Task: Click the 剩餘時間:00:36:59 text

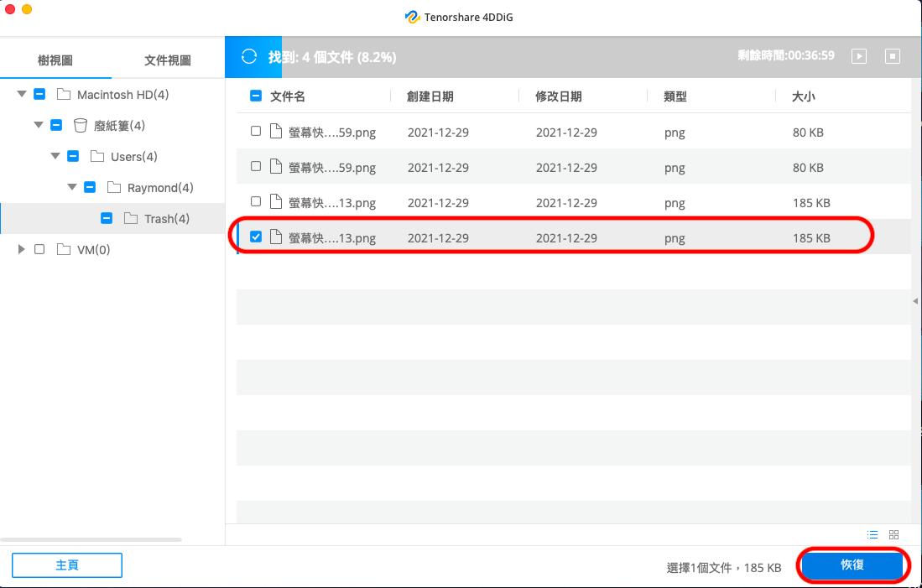Action: tap(786, 55)
